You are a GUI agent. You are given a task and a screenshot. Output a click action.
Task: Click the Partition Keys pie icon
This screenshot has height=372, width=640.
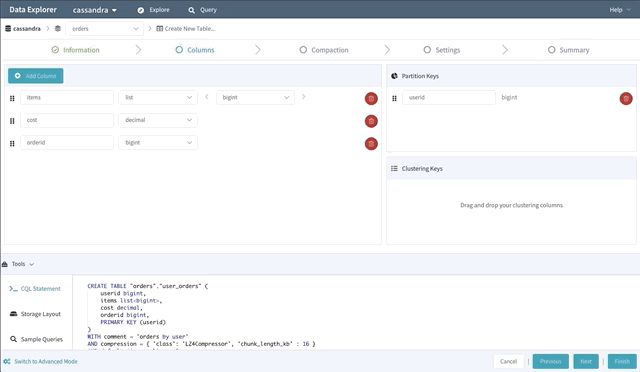click(x=394, y=76)
